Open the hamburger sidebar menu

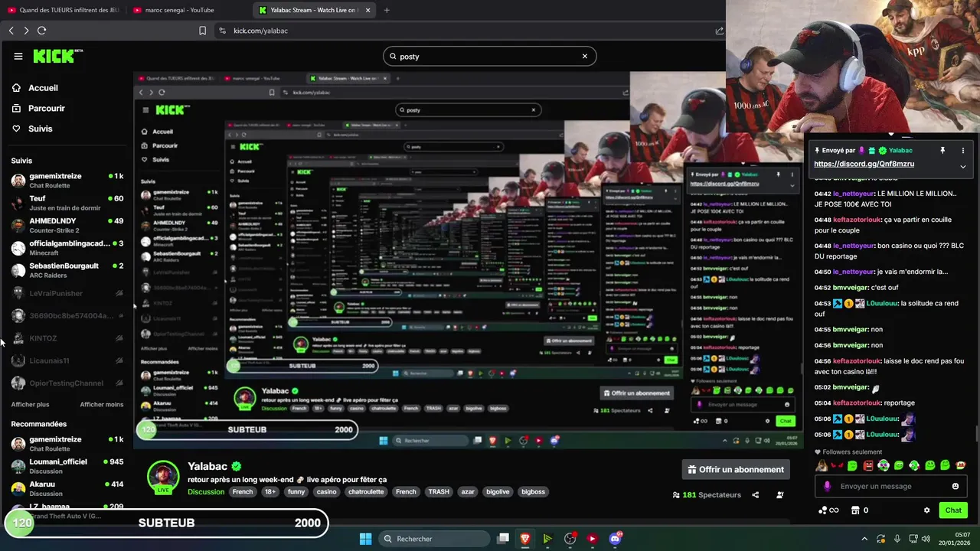18,56
